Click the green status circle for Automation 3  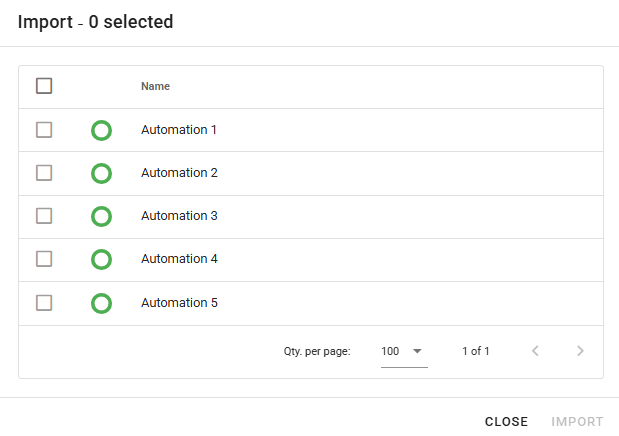pos(101,217)
